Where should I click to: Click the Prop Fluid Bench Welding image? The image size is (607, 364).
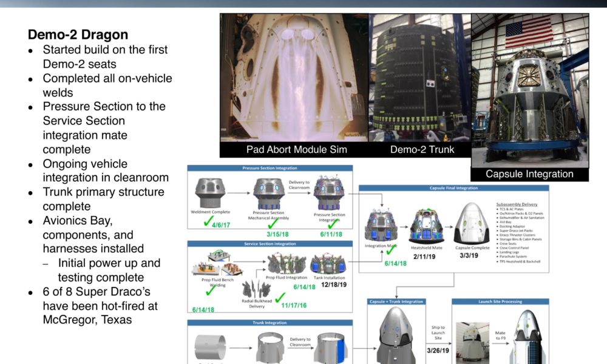pos(217,263)
